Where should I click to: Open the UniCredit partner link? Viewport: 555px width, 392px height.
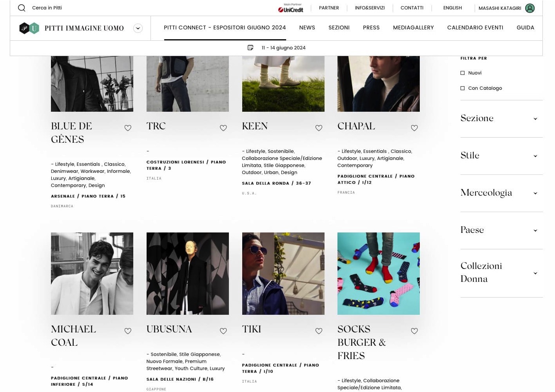[290, 8]
